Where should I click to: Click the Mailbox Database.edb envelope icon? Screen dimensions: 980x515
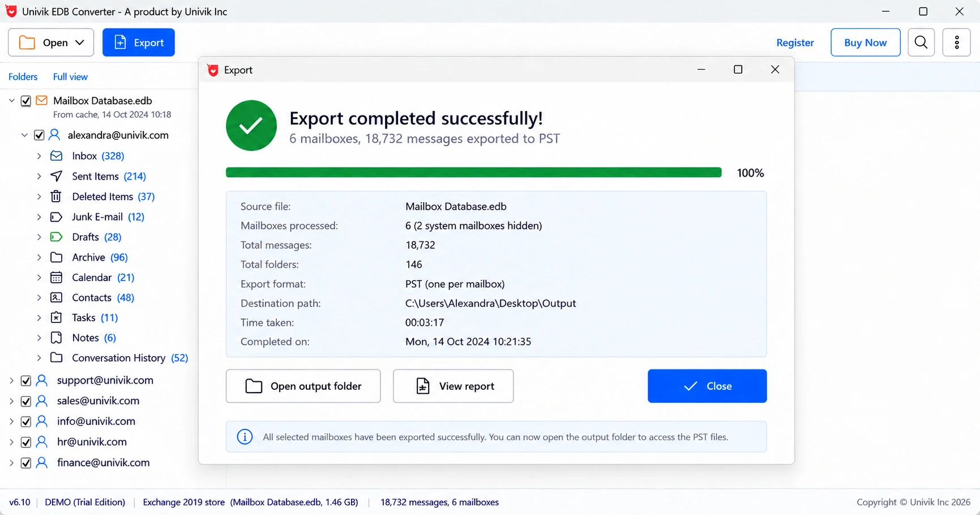coord(41,100)
